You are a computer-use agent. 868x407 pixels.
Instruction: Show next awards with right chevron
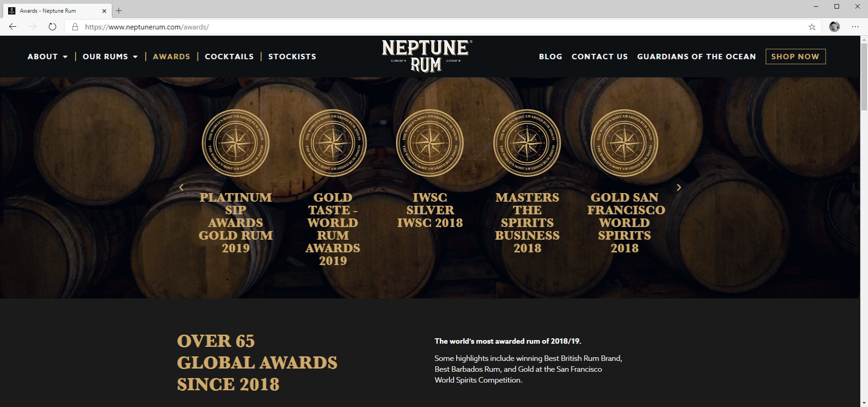click(x=679, y=187)
